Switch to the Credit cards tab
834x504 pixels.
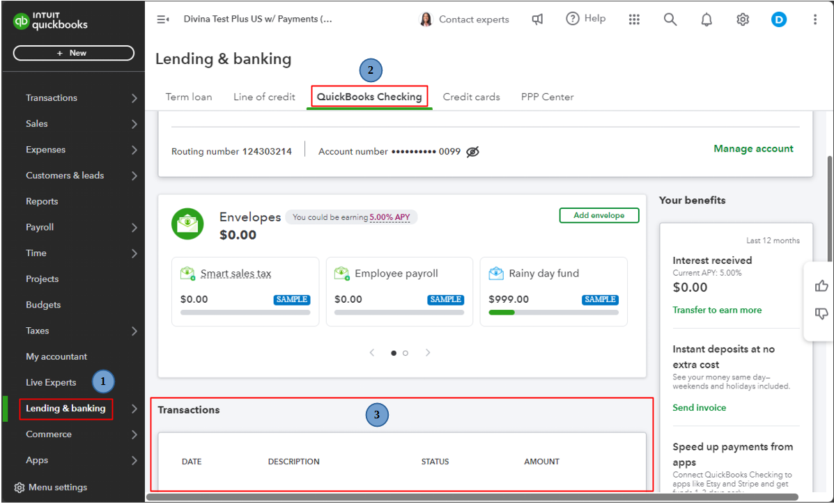click(x=471, y=97)
